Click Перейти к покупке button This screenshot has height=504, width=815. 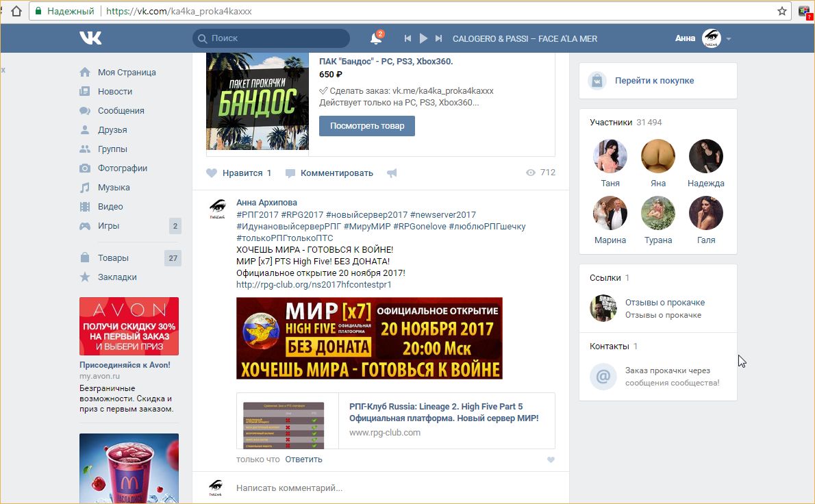[653, 81]
